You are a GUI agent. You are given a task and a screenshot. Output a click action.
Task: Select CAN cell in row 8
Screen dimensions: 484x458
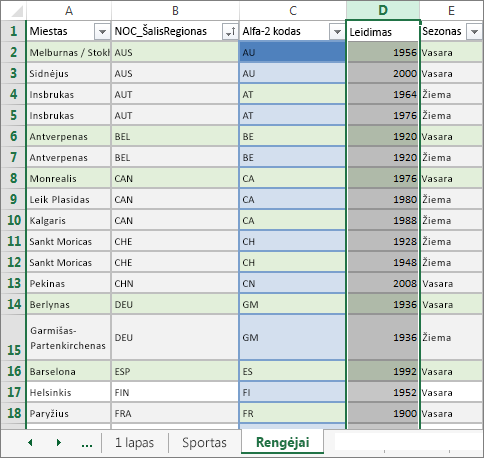[175, 178]
